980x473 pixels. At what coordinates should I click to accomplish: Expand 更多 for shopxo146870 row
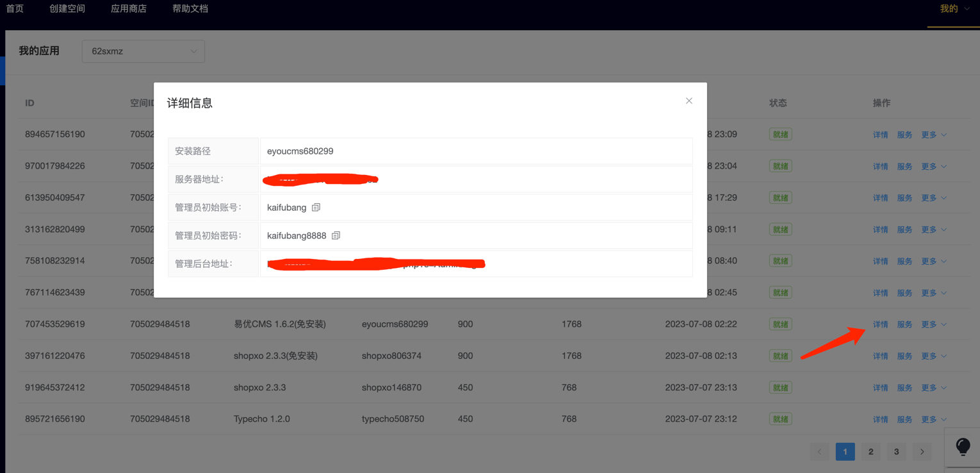click(934, 388)
